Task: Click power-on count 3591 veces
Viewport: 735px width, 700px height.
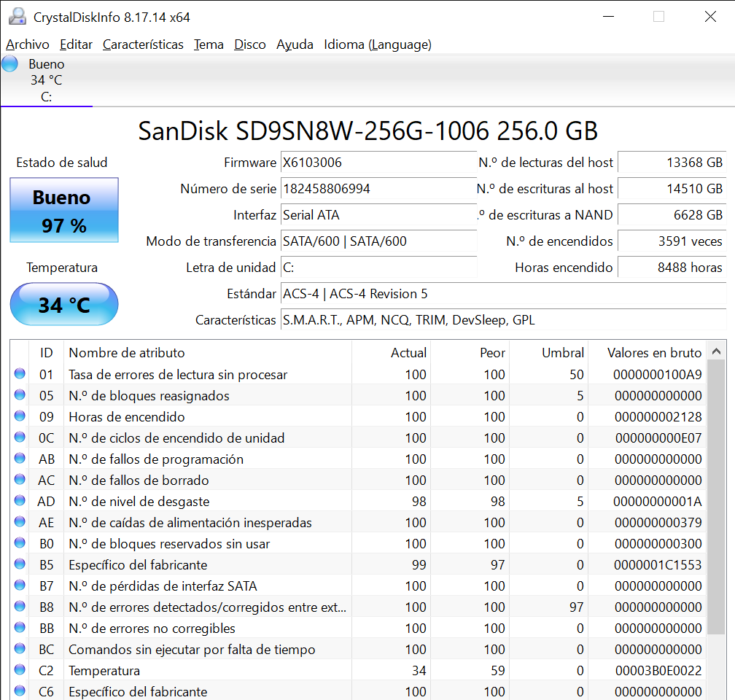Action: 672,241
